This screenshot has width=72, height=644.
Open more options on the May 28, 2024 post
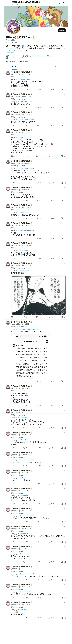tap(65, 94)
